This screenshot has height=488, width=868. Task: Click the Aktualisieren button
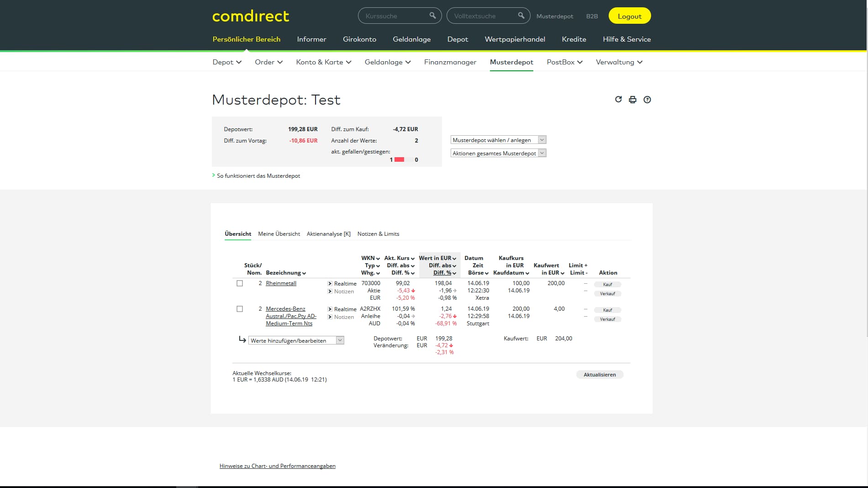point(600,375)
